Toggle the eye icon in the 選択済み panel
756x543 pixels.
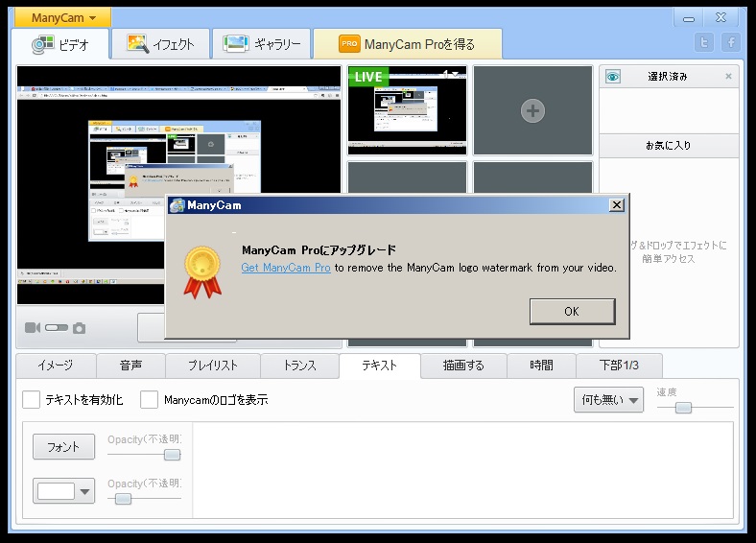(x=613, y=77)
